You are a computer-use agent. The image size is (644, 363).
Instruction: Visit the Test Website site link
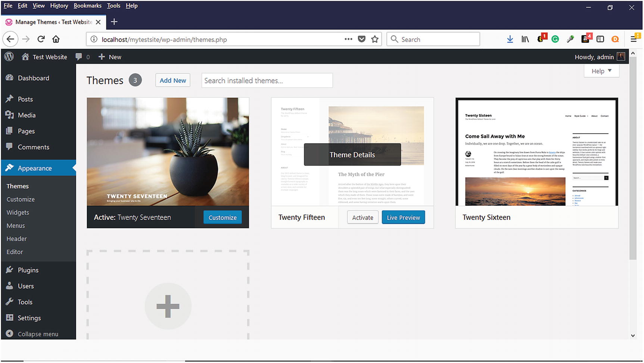point(45,57)
